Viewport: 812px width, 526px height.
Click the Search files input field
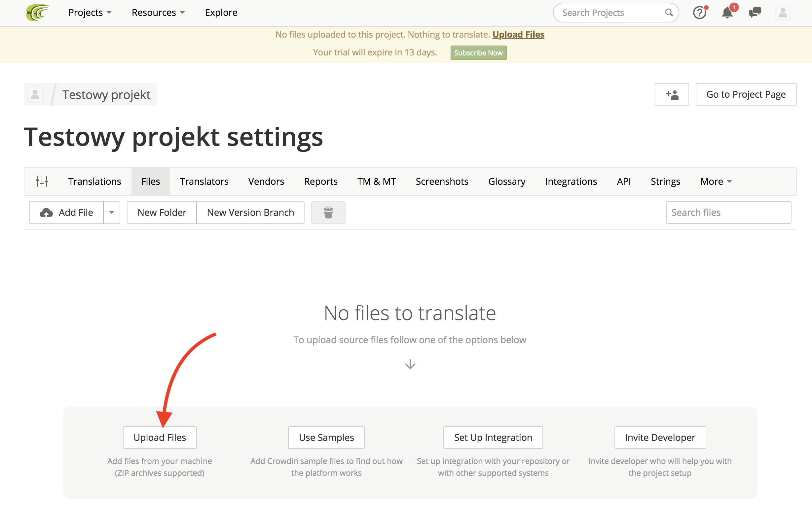pos(728,213)
